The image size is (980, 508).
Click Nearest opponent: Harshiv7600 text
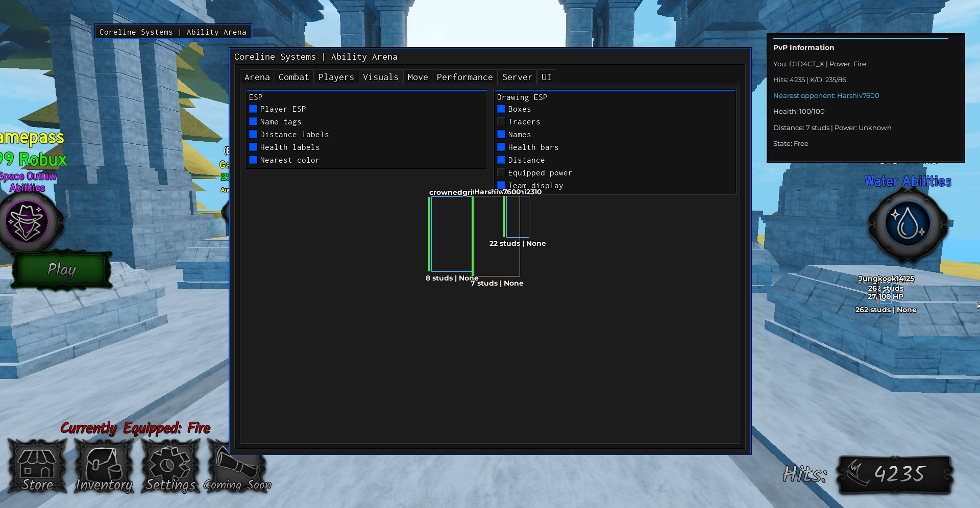coord(826,95)
